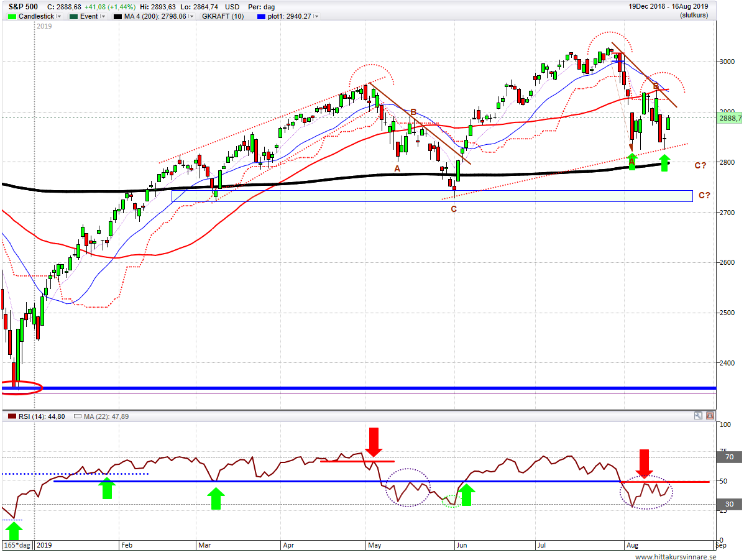Click the Feb label on time axis
Screen dimensions: 744x560
pyautogui.click(x=127, y=545)
